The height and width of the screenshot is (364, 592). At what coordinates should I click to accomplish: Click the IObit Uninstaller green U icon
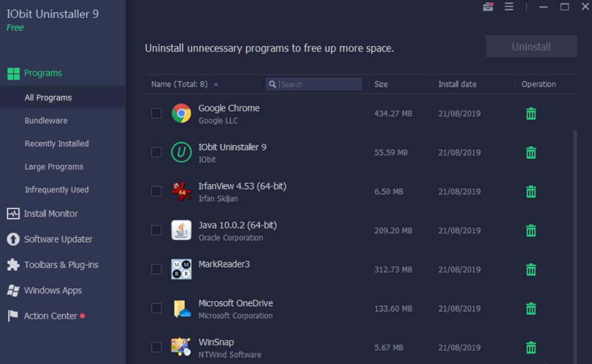coord(181,152)
